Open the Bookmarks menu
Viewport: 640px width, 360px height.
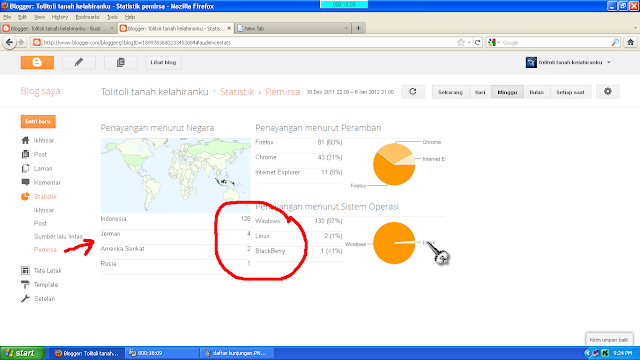coord(87,17)
